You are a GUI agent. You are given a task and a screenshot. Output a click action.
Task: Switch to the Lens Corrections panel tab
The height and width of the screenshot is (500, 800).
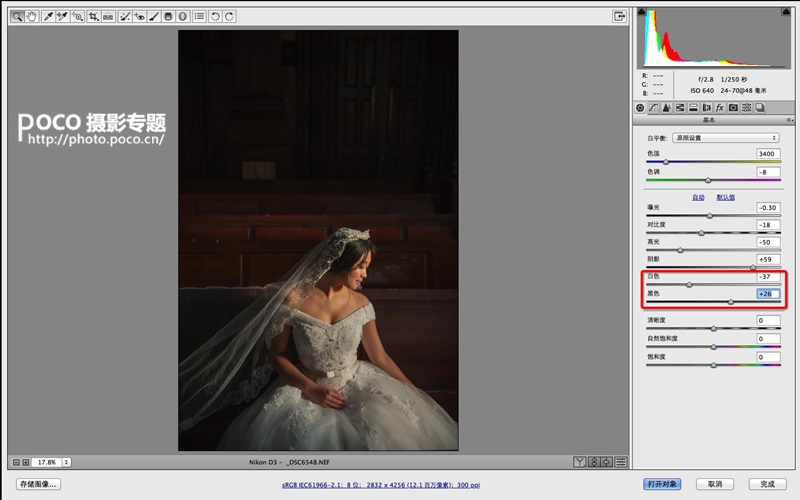pyautogui.click(x=707, y=108)
